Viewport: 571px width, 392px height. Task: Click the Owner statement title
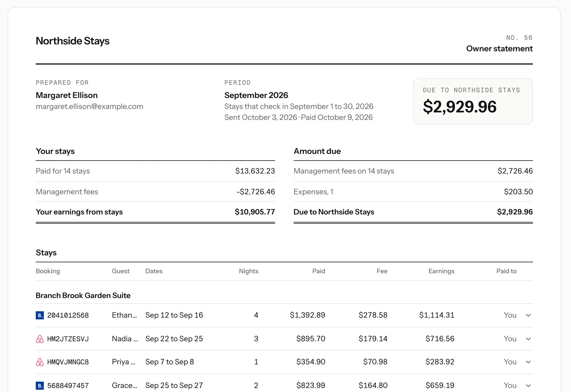click(499, 49)
